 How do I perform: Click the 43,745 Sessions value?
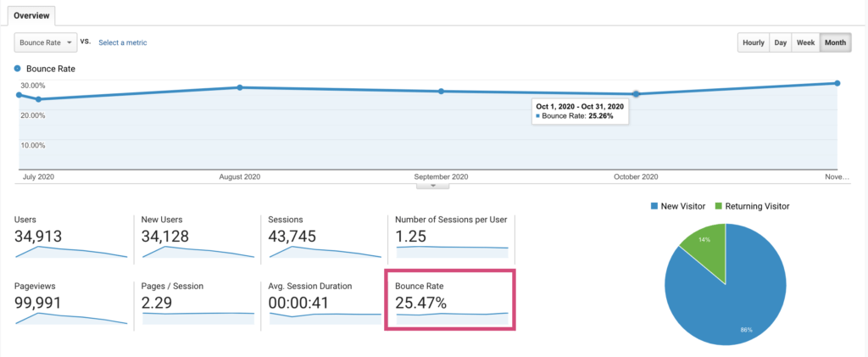292,237
